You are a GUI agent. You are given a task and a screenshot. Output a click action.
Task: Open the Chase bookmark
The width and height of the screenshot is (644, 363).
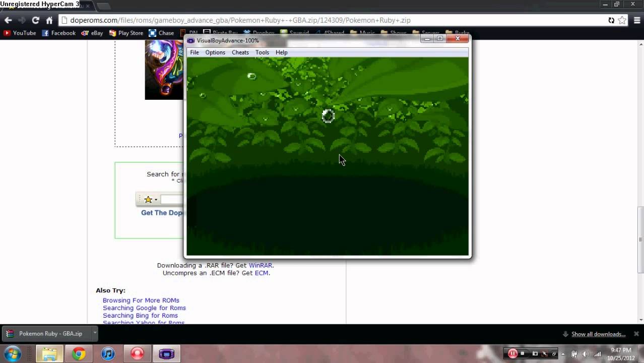(x=161, y=33)
